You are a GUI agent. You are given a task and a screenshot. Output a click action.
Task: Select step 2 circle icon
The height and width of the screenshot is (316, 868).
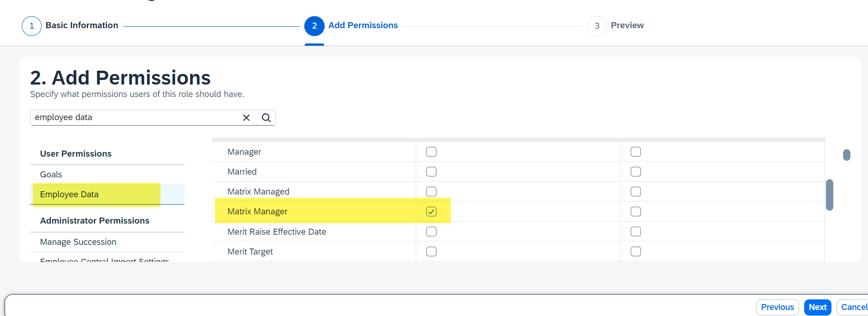point(314,26)
